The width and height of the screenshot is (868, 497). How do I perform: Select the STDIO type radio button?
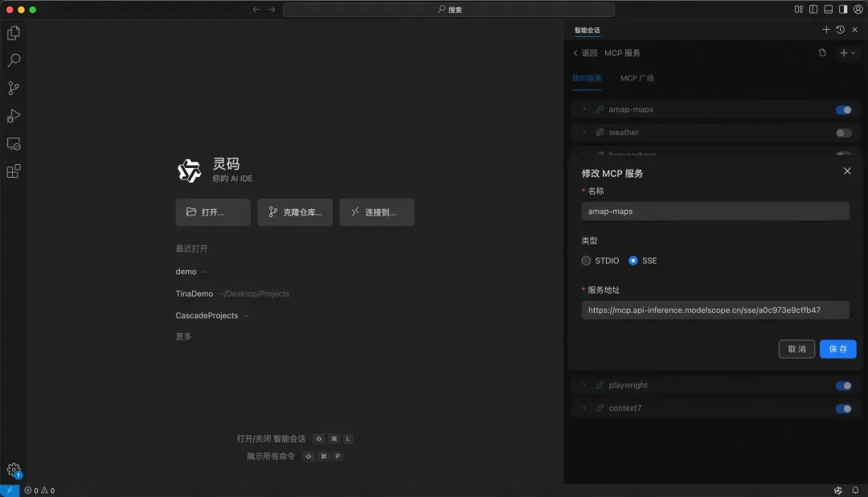click(586, 261)
